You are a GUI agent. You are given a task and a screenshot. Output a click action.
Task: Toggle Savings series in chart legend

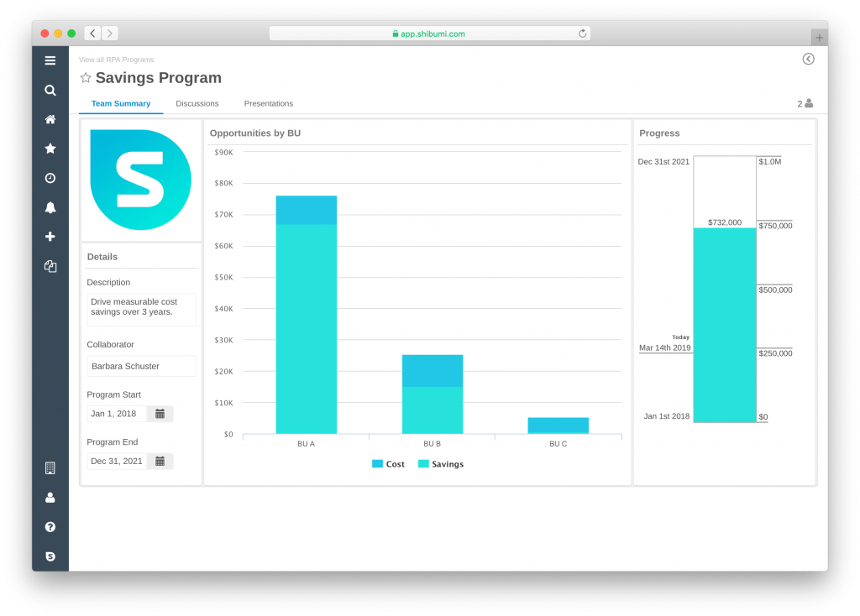click(x=440, y=464)
